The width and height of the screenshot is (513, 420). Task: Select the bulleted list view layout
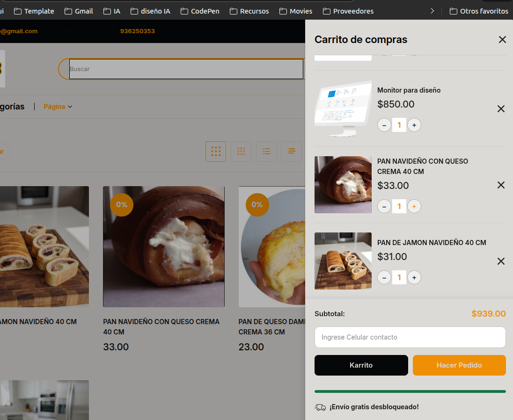click(x=266, y=152)
